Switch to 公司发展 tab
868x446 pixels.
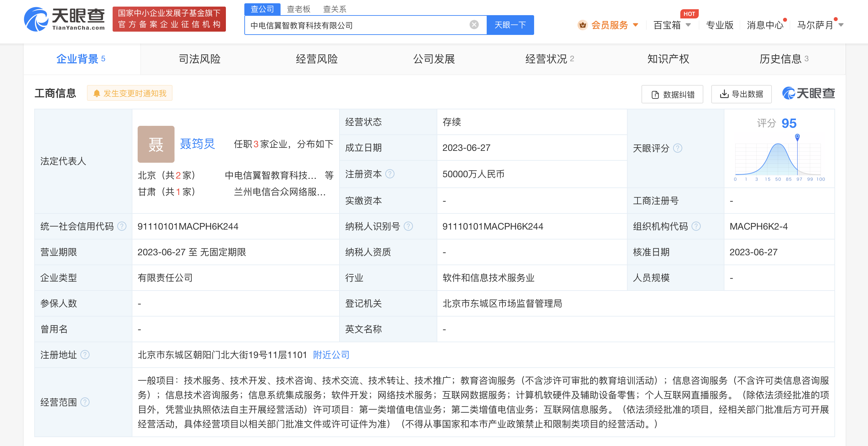[x=434, y=59]
